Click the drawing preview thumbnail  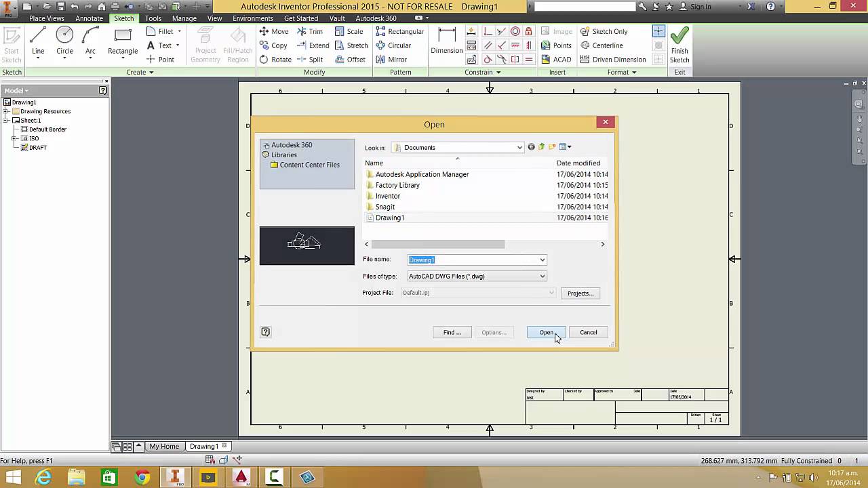[307, 245]
